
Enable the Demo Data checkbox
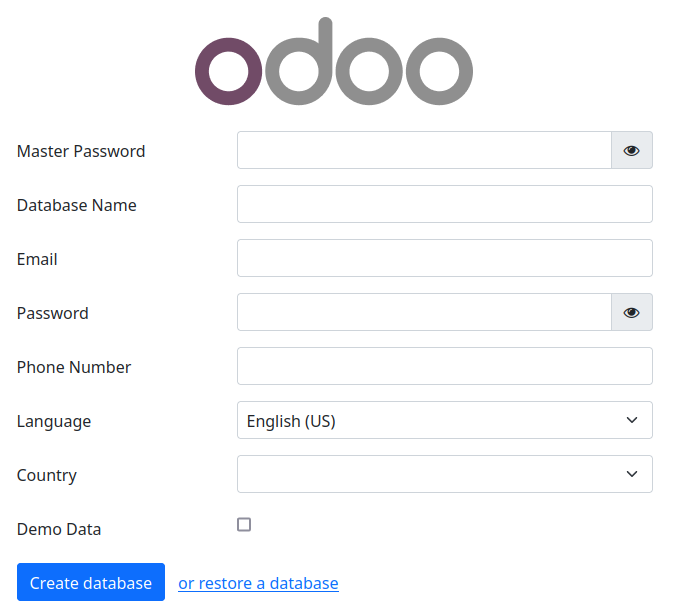[x=244, y=525]
